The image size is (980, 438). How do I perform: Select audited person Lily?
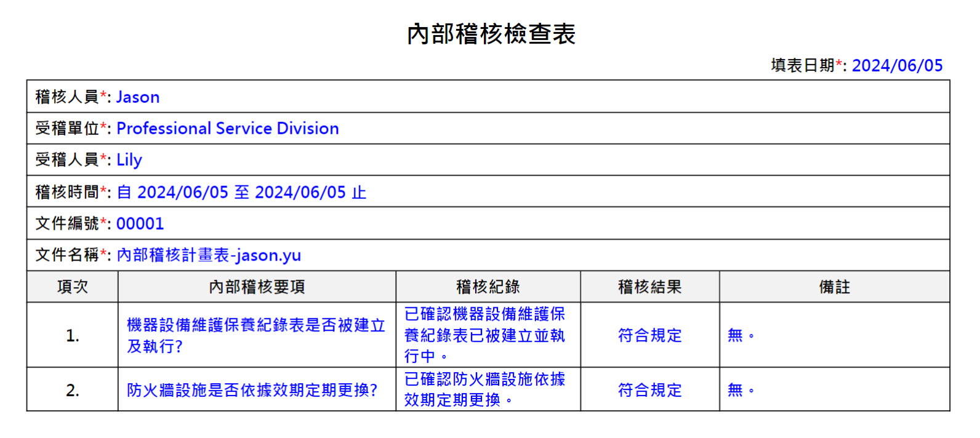click(129, 160)
